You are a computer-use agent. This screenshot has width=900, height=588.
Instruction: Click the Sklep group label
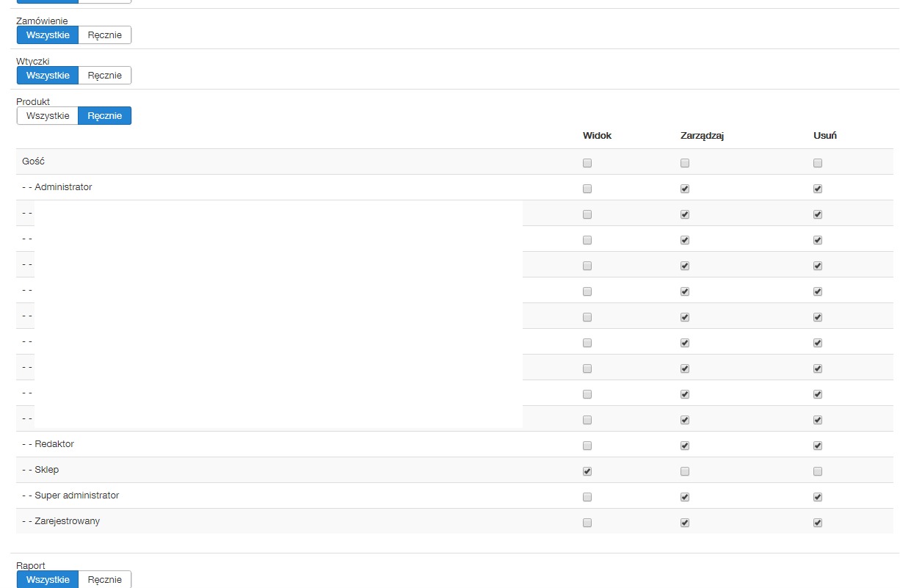pyautogui.click(x=47, y=470)
